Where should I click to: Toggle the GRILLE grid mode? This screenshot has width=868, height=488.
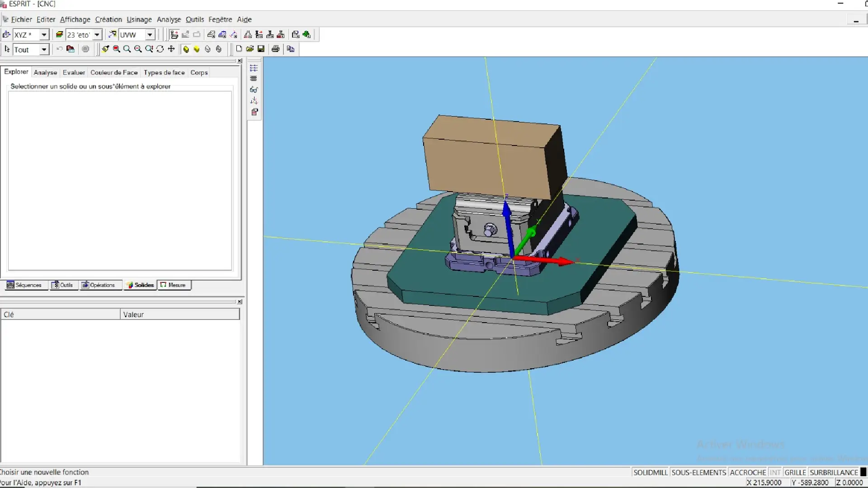tap(795, 472)
